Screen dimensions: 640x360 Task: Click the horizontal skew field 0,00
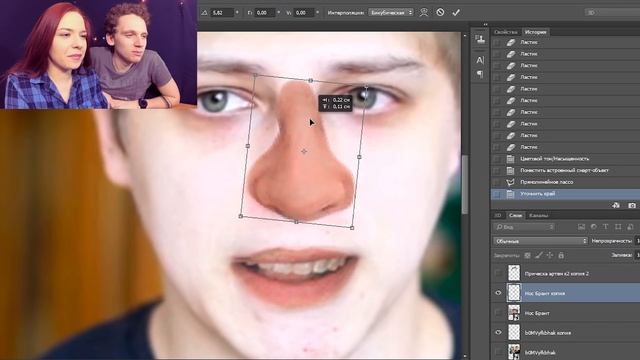264,13
